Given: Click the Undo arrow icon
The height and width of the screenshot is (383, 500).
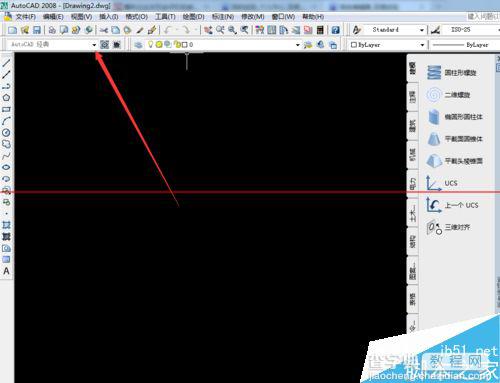Looking at the screenshot, I should click(x=168, y=30).
